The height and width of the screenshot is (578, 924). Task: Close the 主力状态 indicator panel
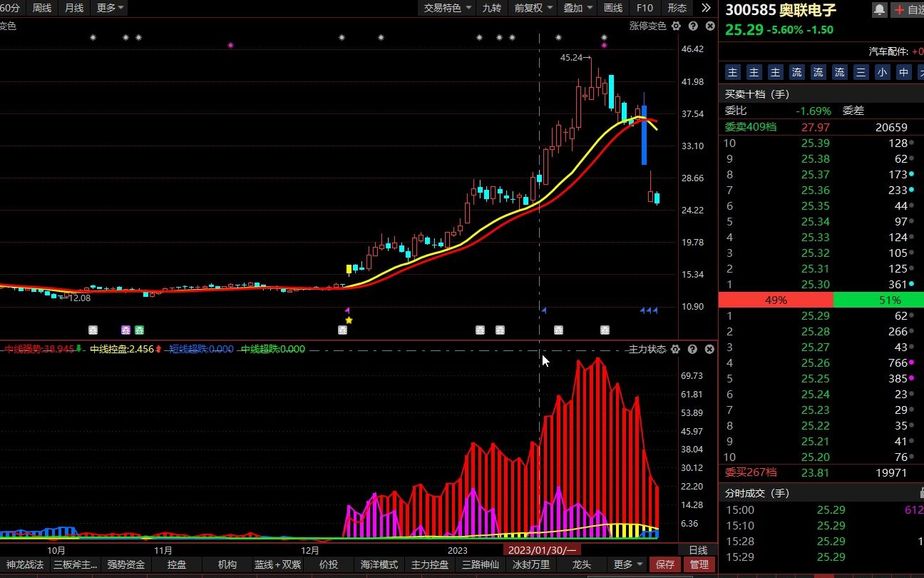click(x=709, y=350)
